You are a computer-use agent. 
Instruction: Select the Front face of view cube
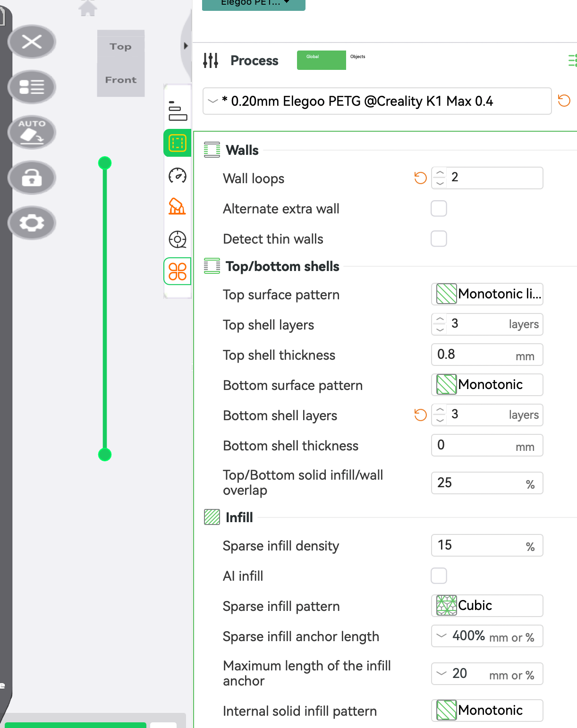(x=121, y=80)
